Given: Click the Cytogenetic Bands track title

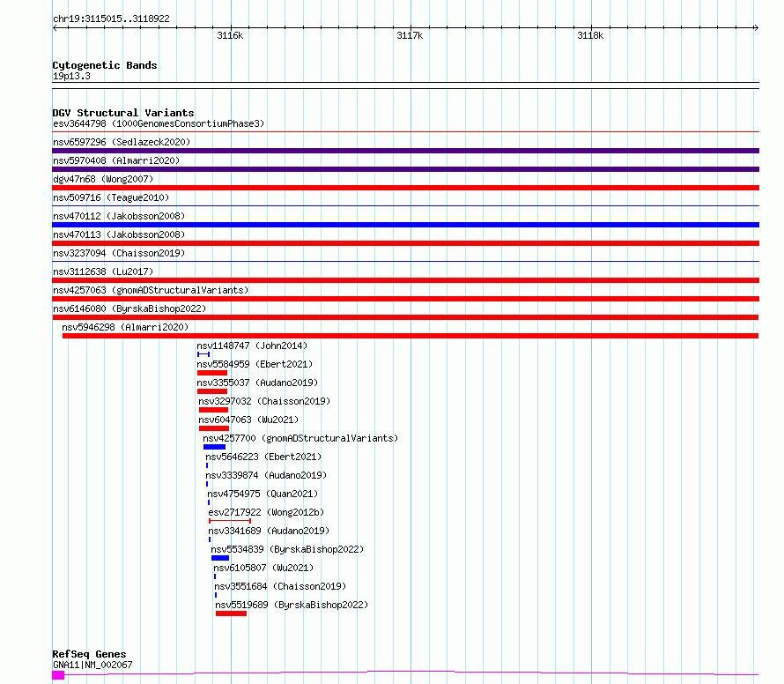Looking at the screenshot, I should coord(105,65).
